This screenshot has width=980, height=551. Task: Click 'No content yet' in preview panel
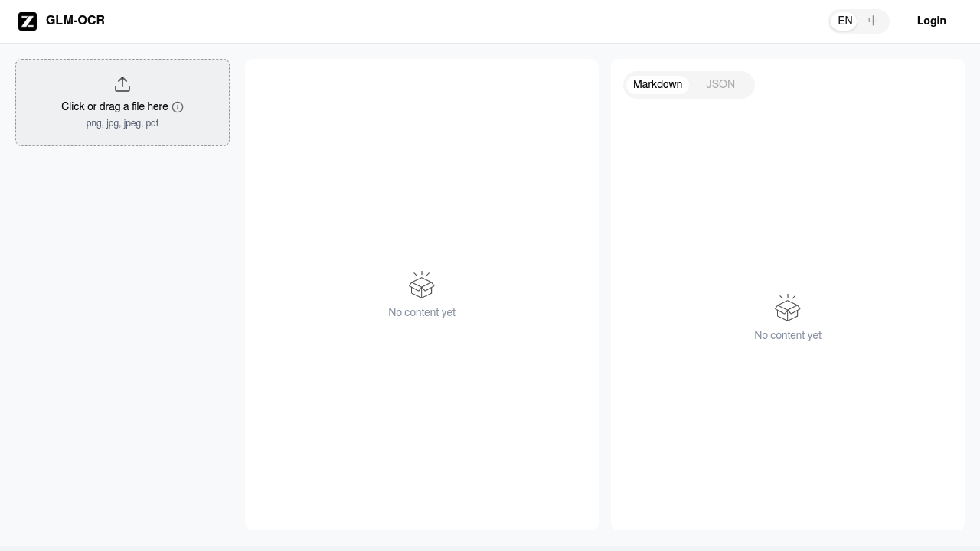(422, 312)
